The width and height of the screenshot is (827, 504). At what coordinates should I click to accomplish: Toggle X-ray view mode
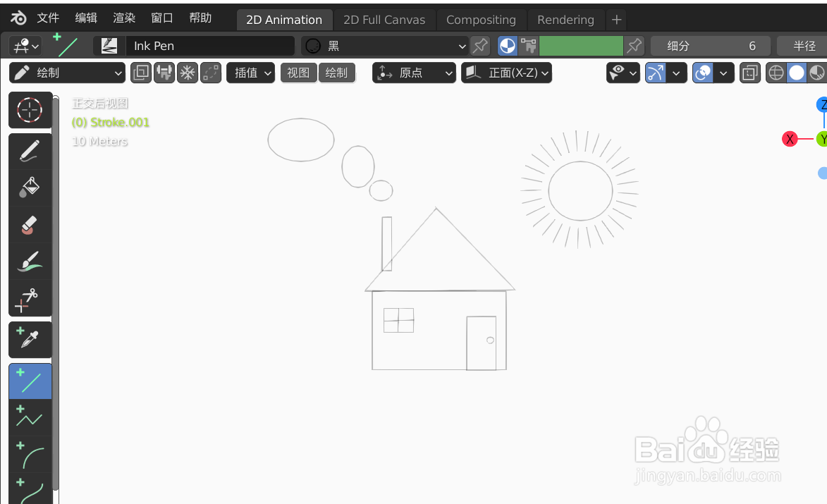(x=749, y=73)
